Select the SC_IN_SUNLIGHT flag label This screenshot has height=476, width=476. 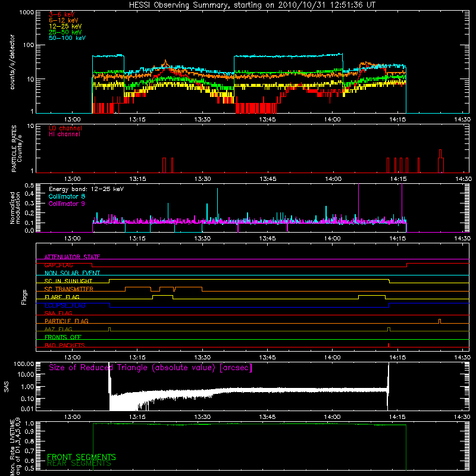click(68, 281)
